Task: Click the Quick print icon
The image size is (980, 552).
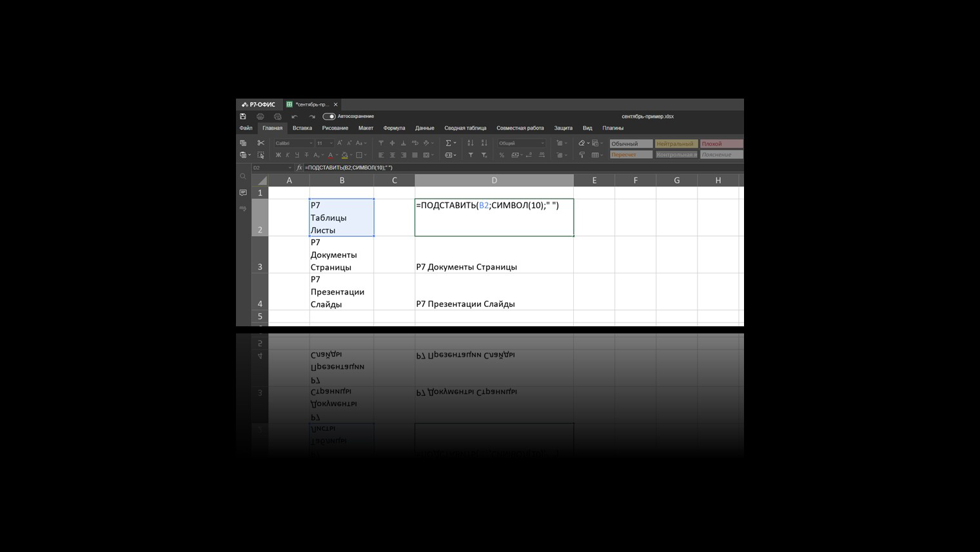Action: [278, 117]
